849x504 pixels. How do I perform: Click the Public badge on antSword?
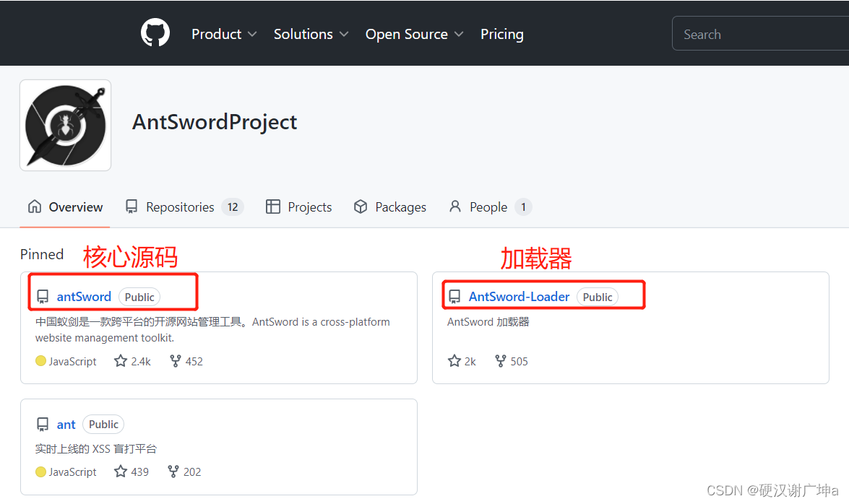tap(139, 297)
